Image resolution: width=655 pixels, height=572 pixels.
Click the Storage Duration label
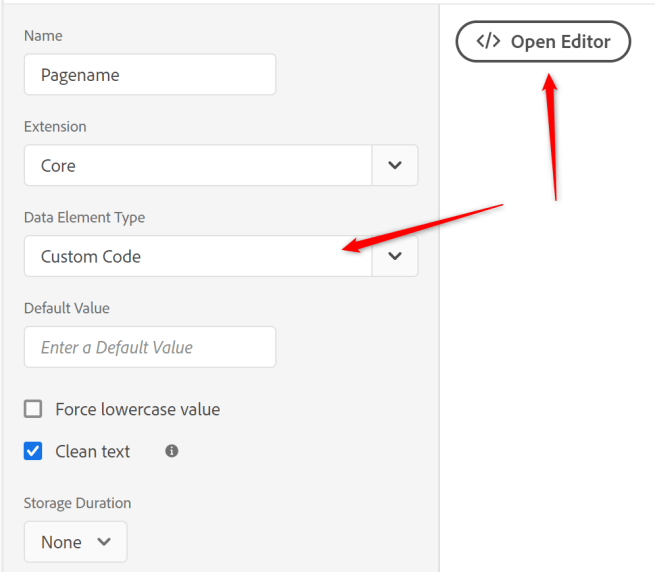click(x=77, y=503)
